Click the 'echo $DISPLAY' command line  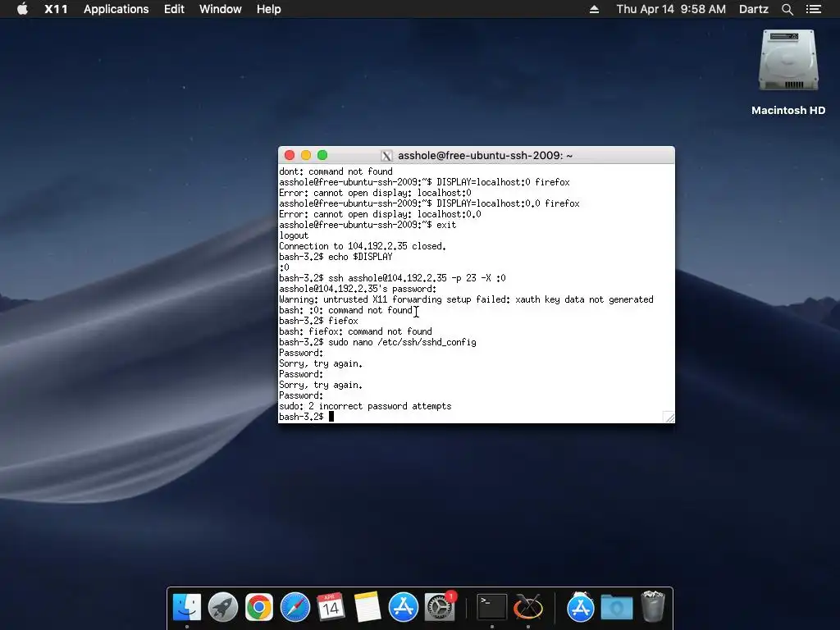tap(336, 257)
